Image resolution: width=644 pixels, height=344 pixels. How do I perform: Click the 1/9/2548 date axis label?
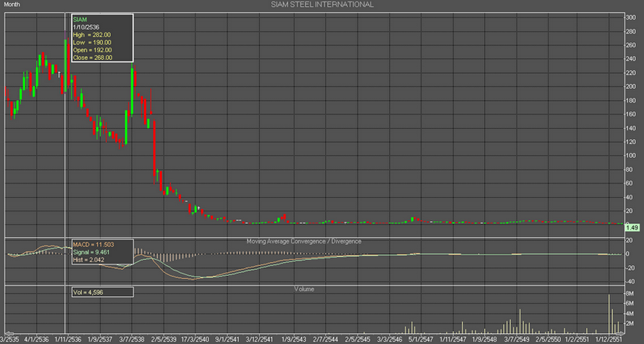485,340
